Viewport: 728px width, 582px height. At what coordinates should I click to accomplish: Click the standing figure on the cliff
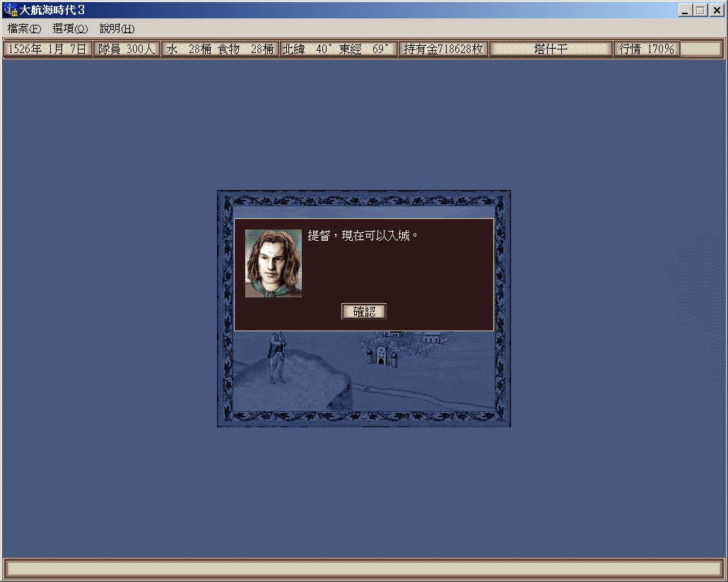pos(276,357)
